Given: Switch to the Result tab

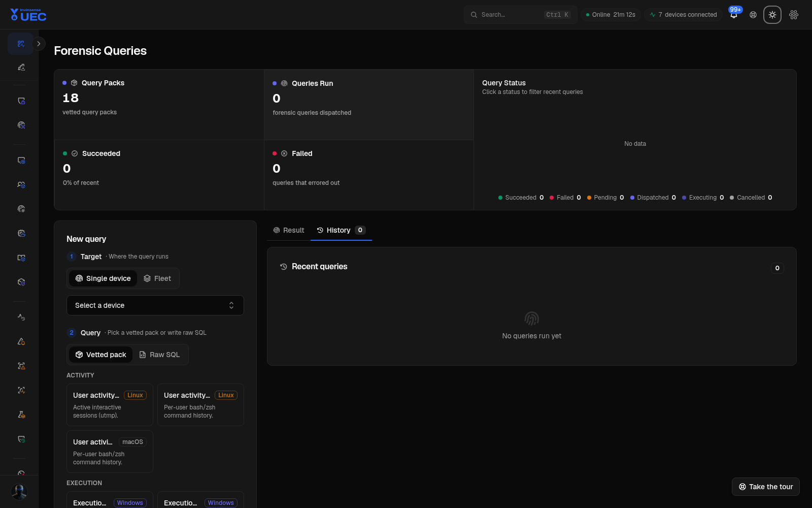Looking at the screenshot, I should pos(289,230).
